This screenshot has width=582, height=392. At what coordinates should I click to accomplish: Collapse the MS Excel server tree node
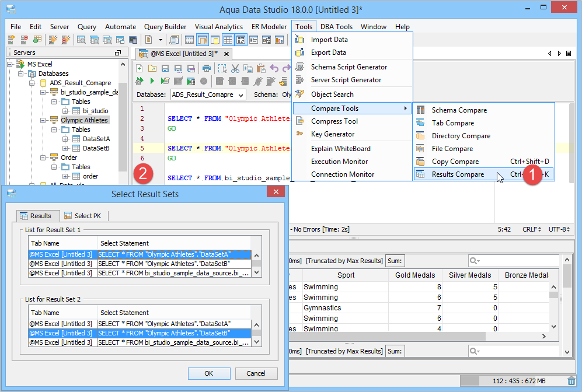(10, 64)
